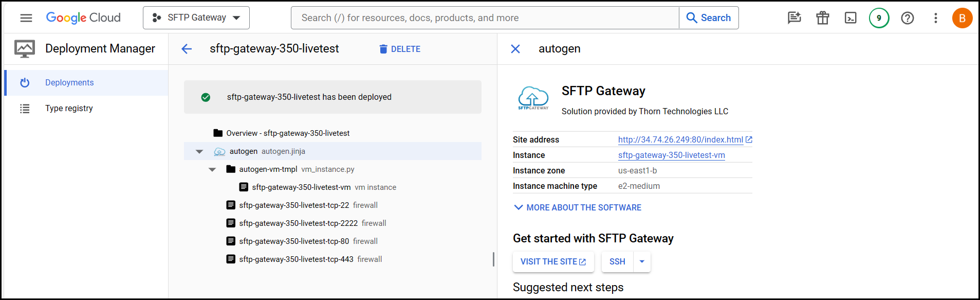Viewport: 980px width, 300px height.
Task: Click the SSH button
Action: (617, 262)
